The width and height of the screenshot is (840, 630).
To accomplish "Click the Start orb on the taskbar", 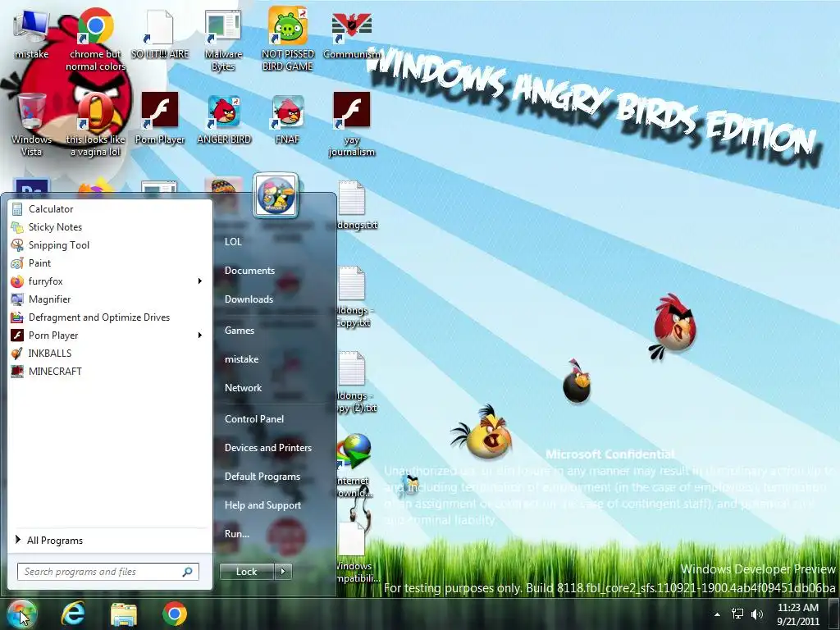I will 21,614.
